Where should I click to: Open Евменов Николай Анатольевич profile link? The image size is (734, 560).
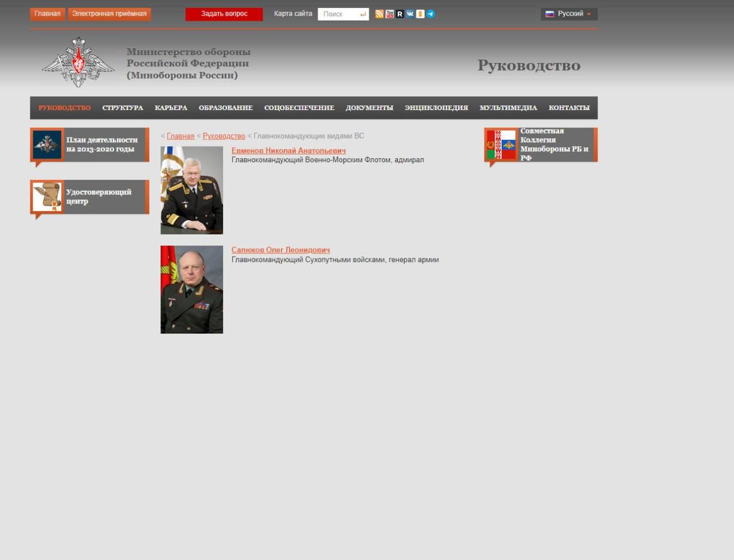point(288,151)
